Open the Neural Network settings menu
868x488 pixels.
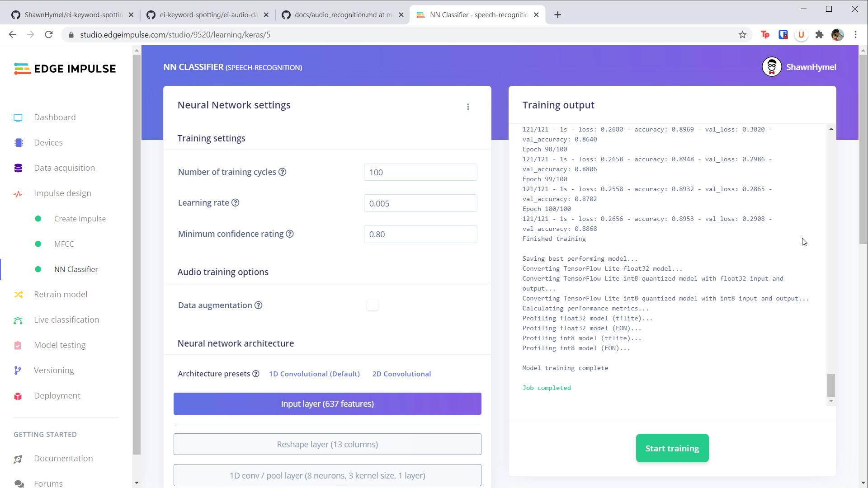(468, 107)
